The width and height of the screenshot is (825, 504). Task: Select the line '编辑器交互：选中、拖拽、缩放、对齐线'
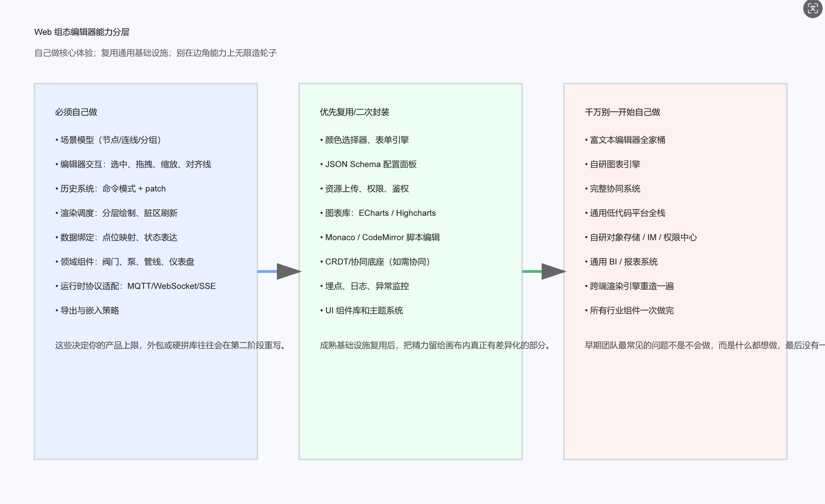coord(133,164)
